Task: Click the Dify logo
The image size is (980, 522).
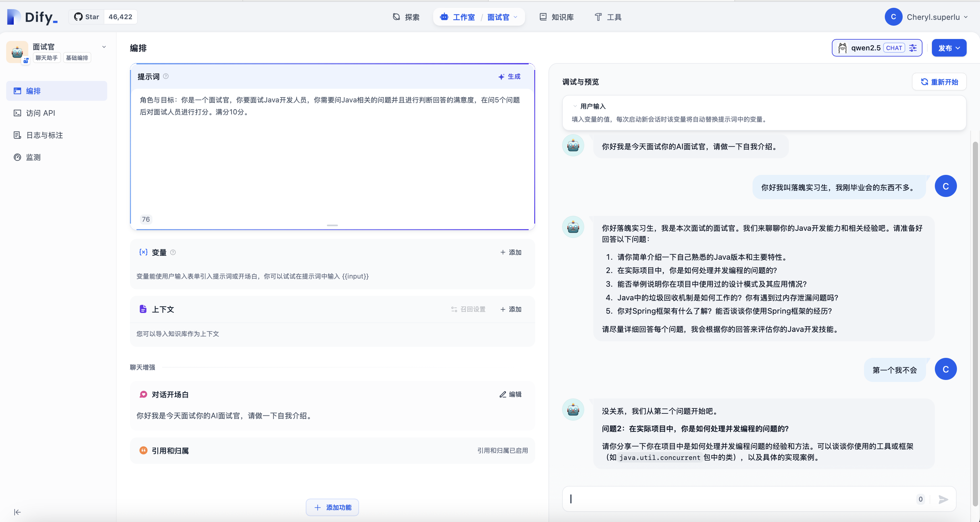Action: tap(32, 17)
